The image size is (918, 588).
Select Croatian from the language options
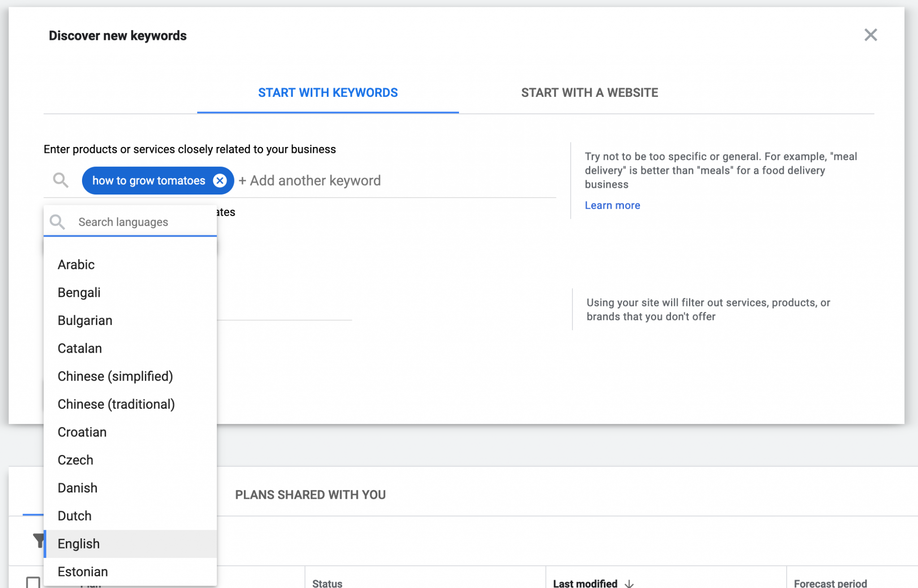82,432
